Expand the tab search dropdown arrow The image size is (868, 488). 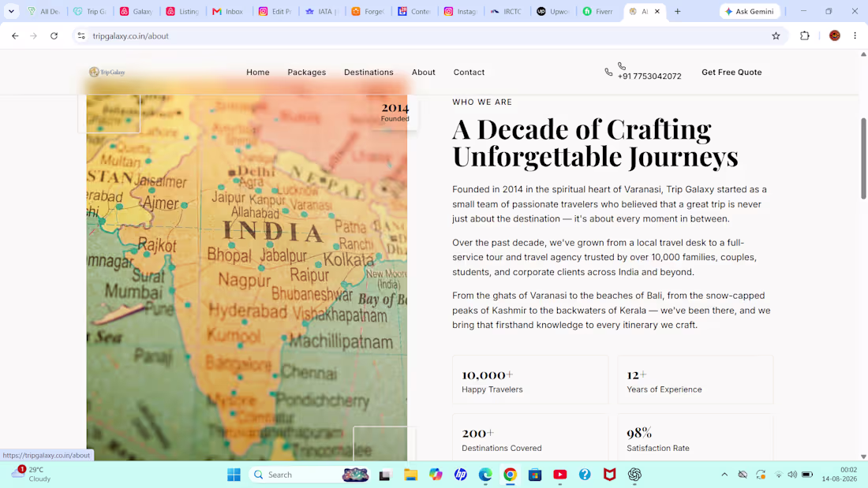point(11,11)
